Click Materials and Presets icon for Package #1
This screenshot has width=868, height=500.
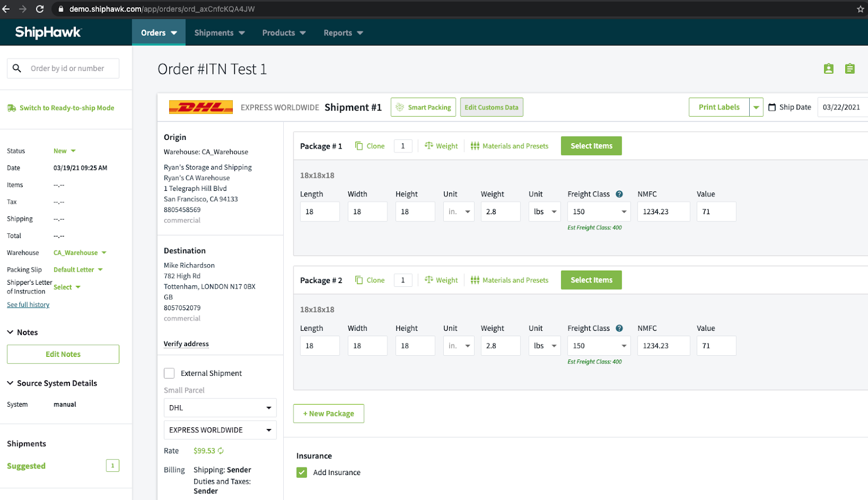475,145
